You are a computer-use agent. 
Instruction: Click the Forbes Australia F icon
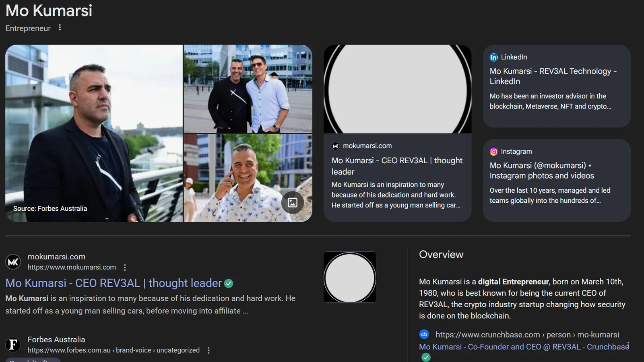click(13, 345)
